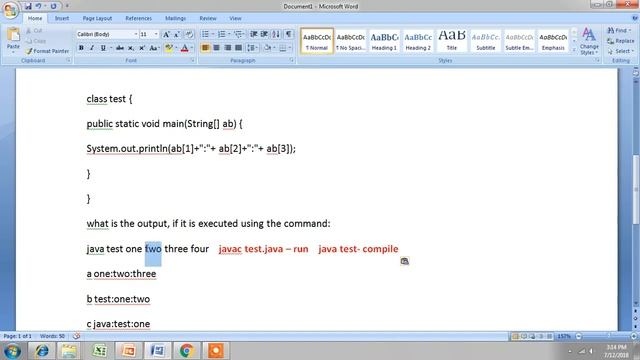Screen dimensions: 640x360
Task: Shrink font size
Action: [177, 34]
